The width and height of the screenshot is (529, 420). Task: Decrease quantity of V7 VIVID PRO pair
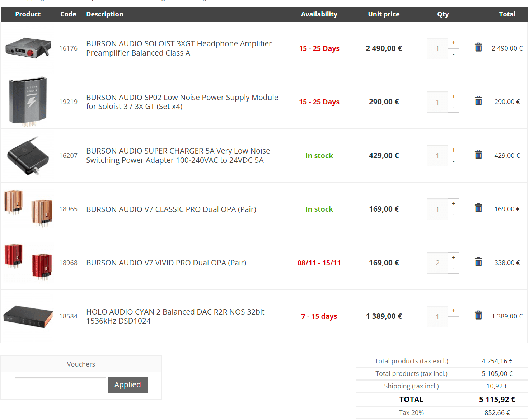point(454,268)
